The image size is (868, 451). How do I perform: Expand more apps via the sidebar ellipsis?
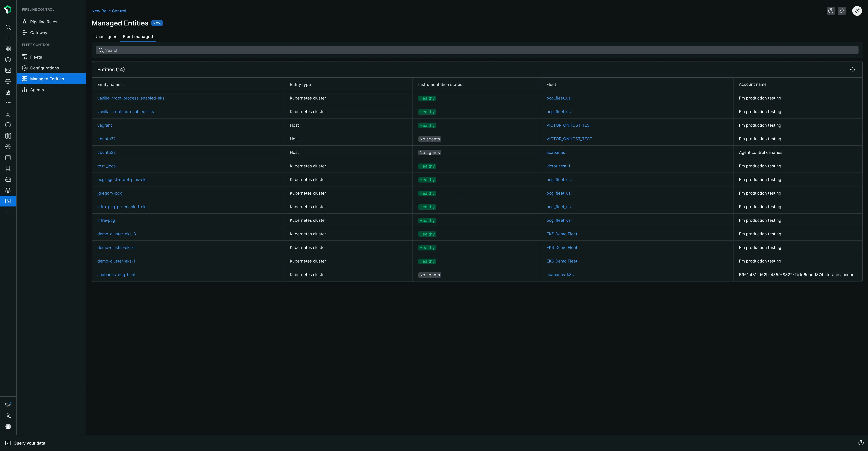8,212
